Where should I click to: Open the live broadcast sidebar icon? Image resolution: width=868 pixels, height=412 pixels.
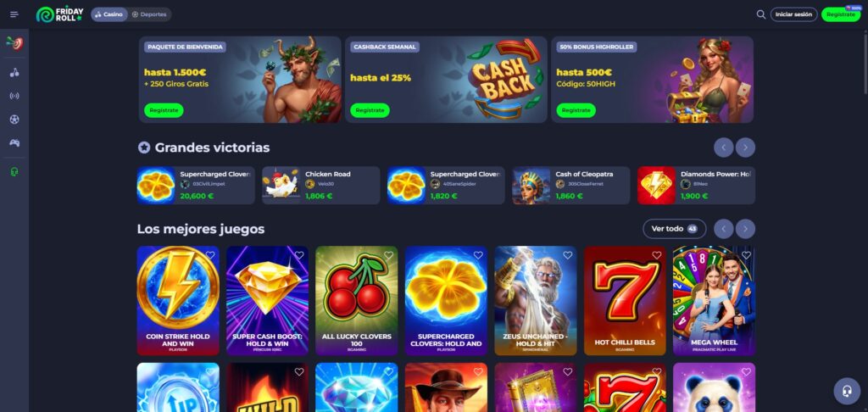tap(14, 96)
